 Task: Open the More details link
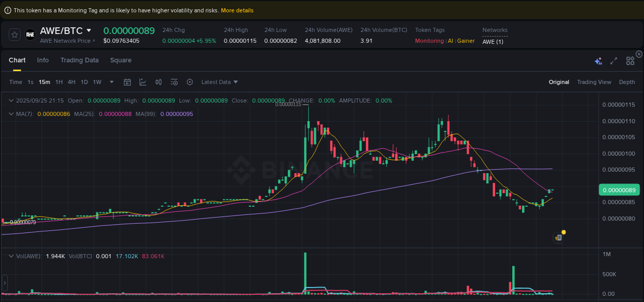point(236,10)
